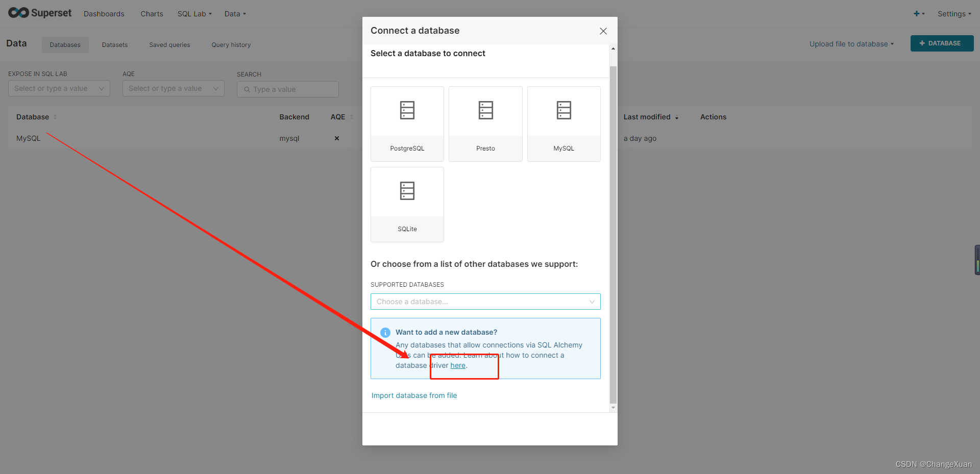Switch to the Query history tab

coord(231,45)
